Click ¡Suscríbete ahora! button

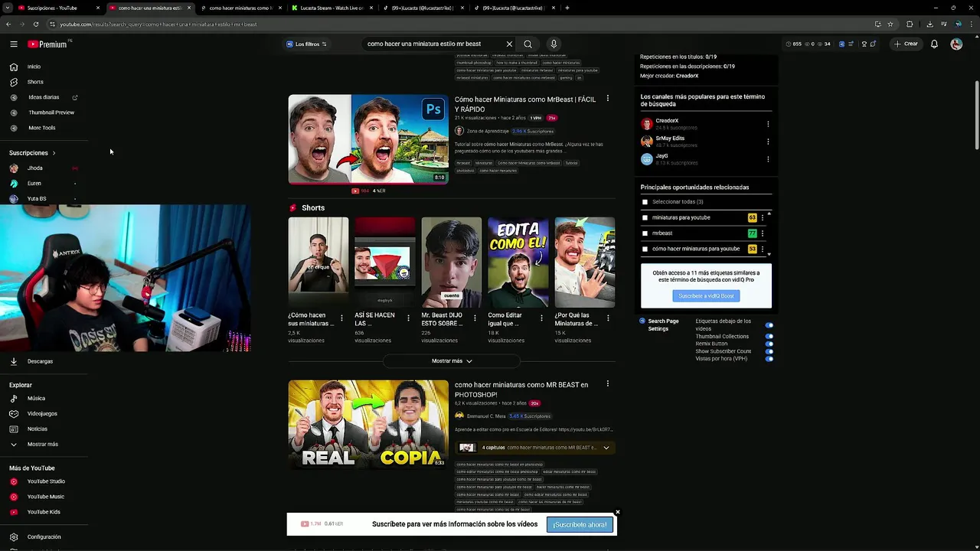580,525
